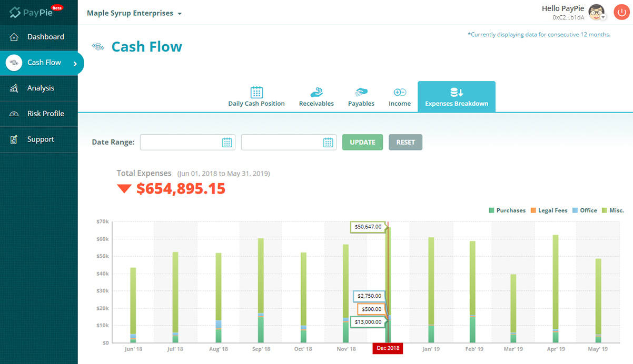Click the logout power icon
The image size is (633, 364).
(621, 12)
